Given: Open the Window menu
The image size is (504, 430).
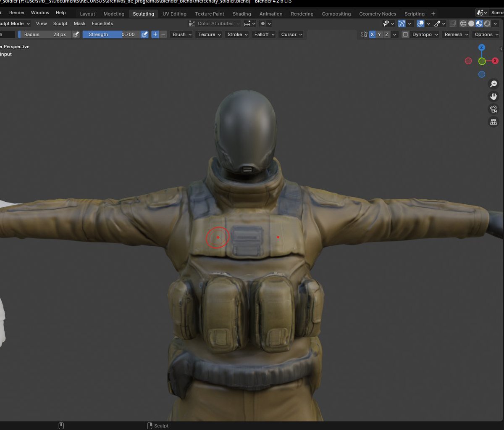Looking at the screenshot, I should click(x=40, y=13).
